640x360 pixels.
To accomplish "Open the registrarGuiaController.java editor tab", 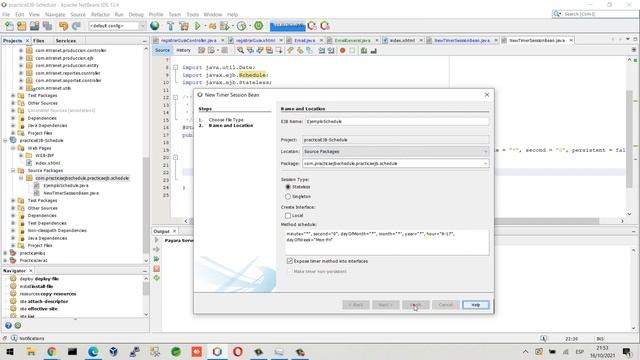I will click(x=188, y=40).
